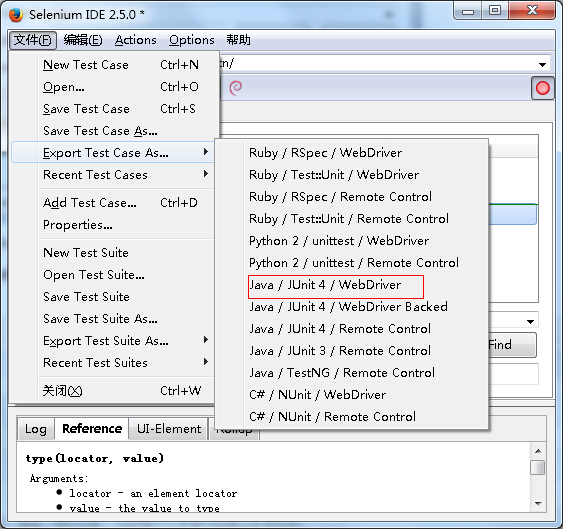
Task: Click the reference panel scroll-down arrow
Action: pos(538,504)
